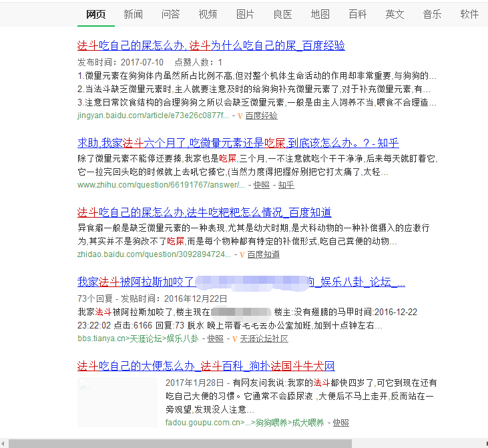
Task: Open the 软件 tab
Action: [469, 14]
